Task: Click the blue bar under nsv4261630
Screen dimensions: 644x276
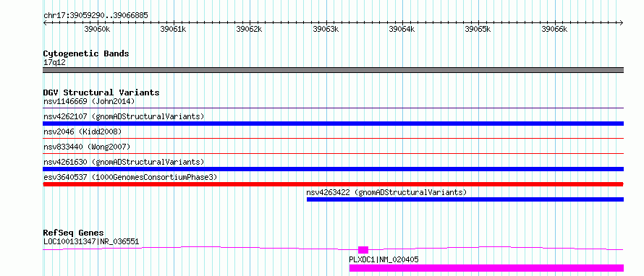Action: 333,169
